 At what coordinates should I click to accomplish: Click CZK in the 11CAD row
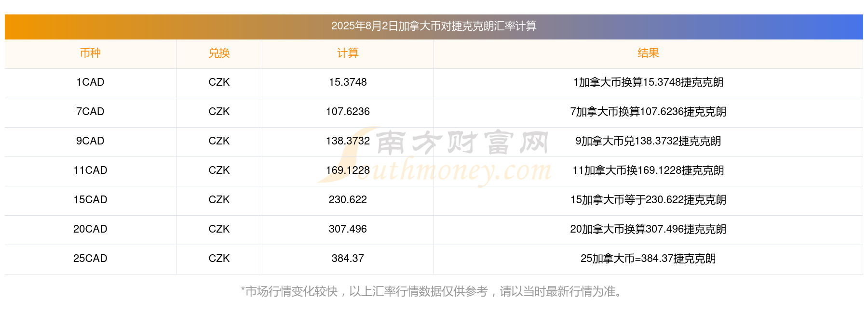(x=219, y=170)
